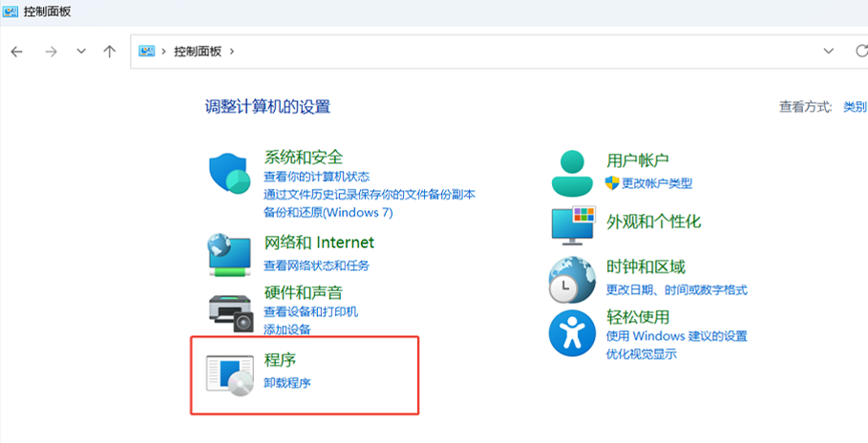The width and height of the screenshot is (868, 443).
Task: Click the Back arrow navigation button
Action: (16, 52)
